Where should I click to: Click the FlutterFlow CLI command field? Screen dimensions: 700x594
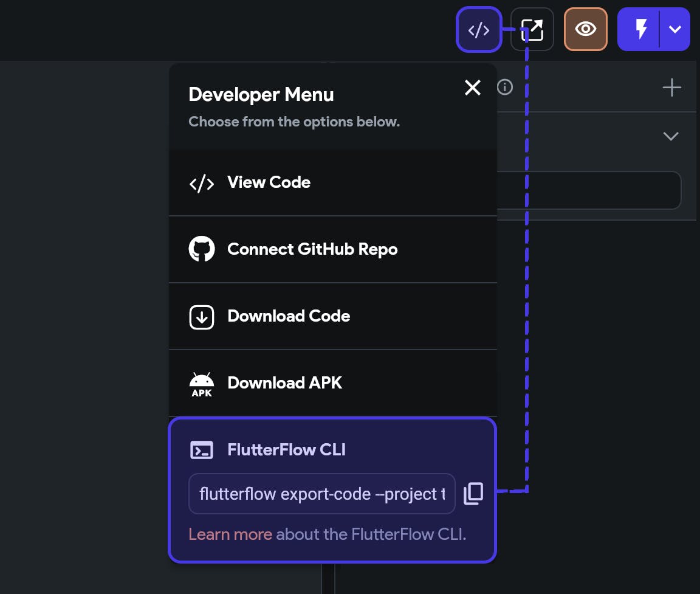[322, 494]
